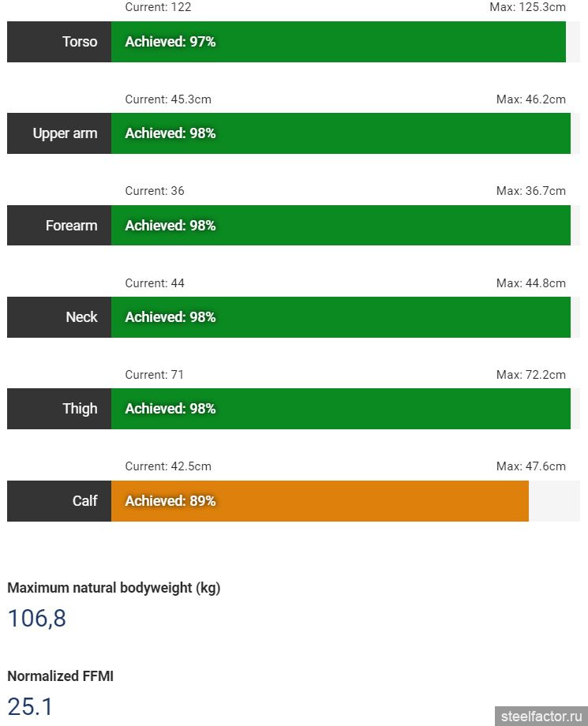Select the Calf label block
This screenshot has height=726, width=588.
[59, 501]
